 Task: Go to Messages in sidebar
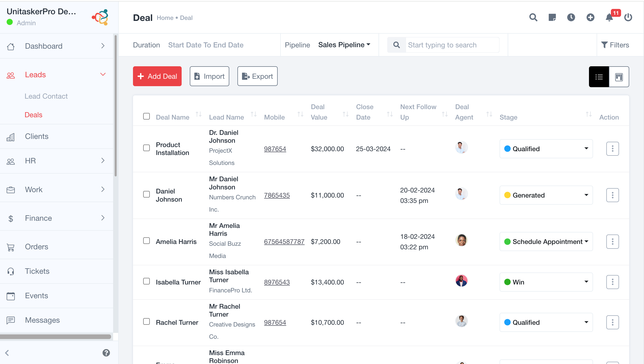57,320
